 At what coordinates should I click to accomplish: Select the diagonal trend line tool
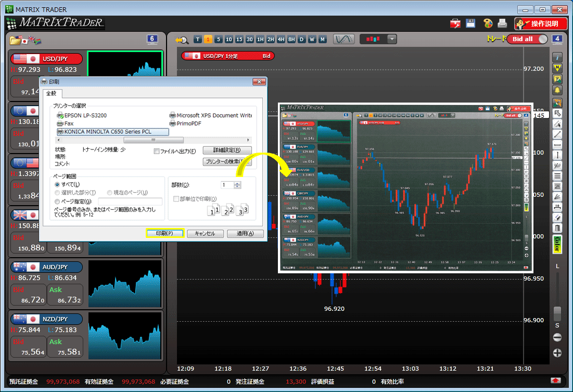pos(557,134)
